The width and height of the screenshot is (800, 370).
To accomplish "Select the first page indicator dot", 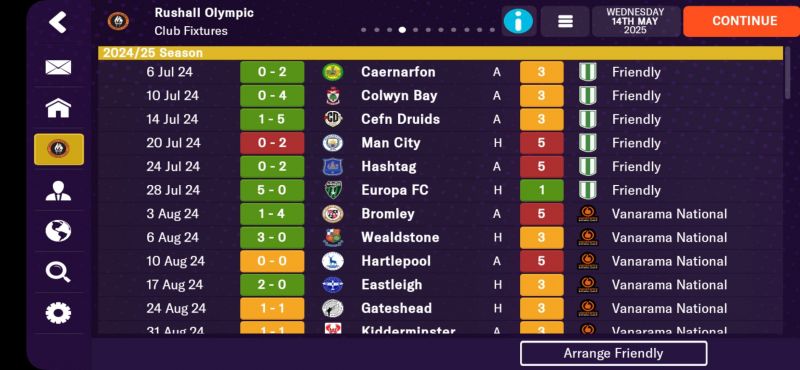I will [363, 30].
